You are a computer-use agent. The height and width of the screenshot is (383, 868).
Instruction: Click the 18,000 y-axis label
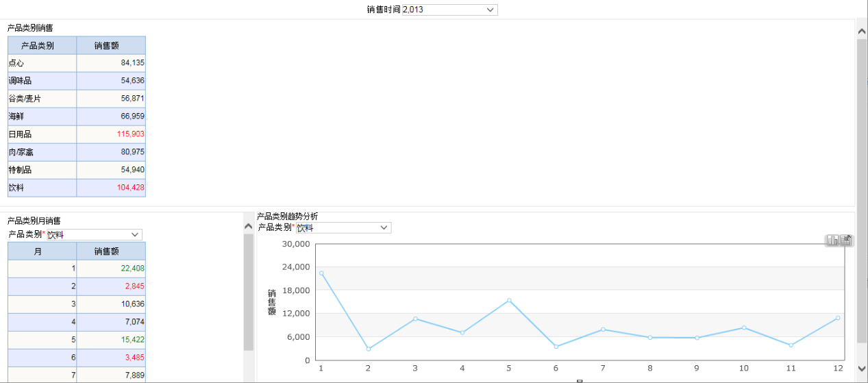pos(296,291)
